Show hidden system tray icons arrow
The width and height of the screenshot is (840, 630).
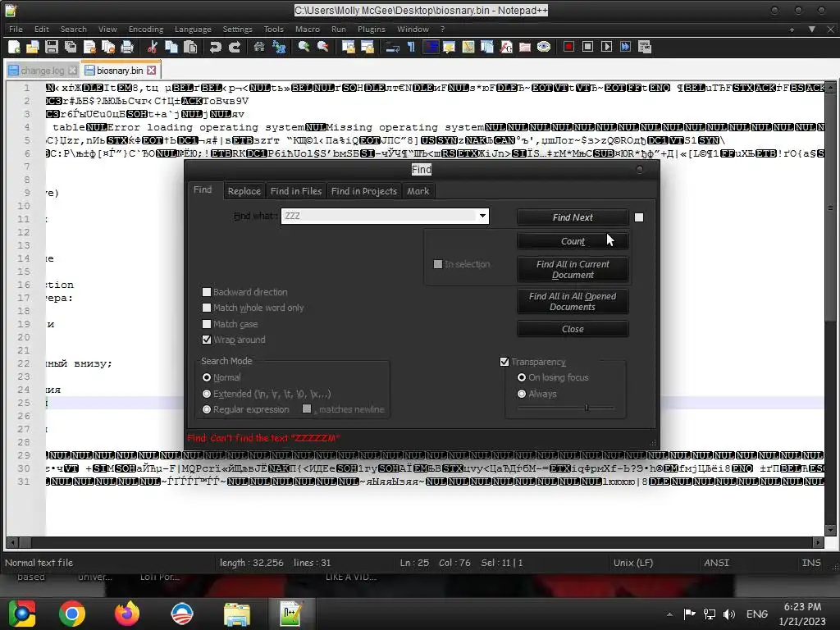[x=669, y=614]
